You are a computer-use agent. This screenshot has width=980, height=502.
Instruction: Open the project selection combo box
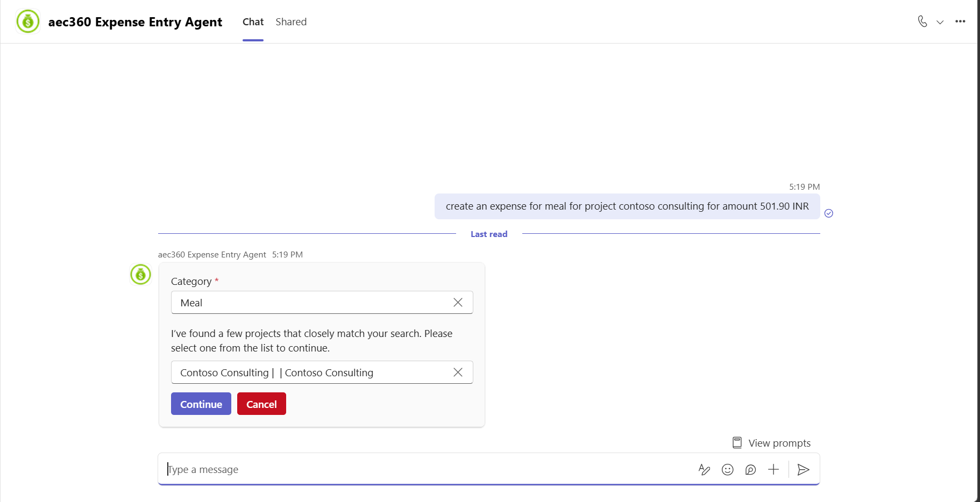(322, 372)
